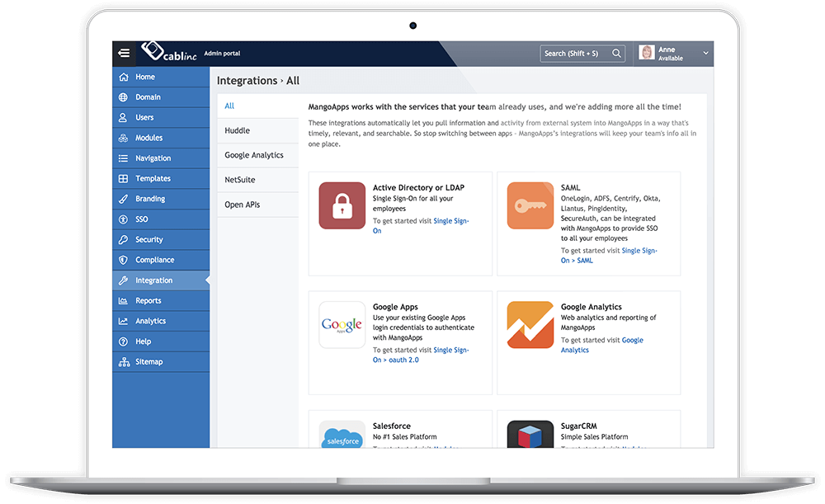Click the Home house icon
Screen dimensions: 825x504
(x=124, y=77)
